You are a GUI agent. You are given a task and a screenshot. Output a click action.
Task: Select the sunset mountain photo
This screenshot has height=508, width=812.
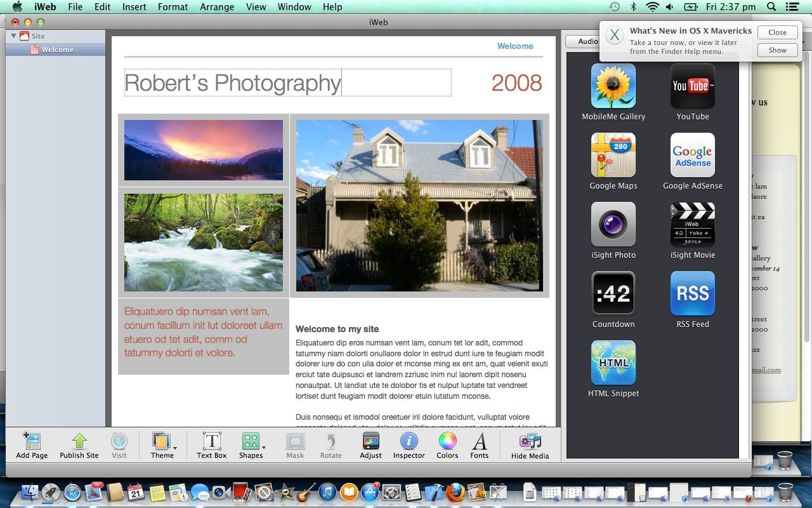click(x=204, y=150)
